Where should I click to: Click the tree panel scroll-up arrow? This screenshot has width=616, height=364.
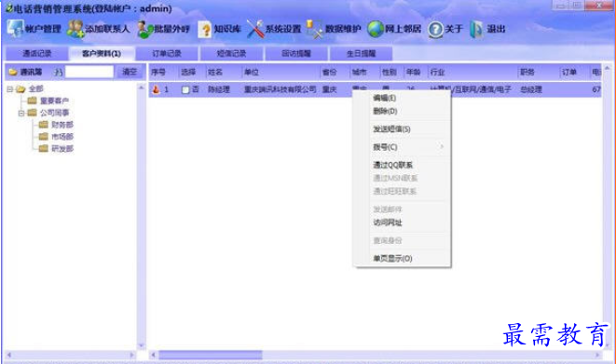(142, 88)
